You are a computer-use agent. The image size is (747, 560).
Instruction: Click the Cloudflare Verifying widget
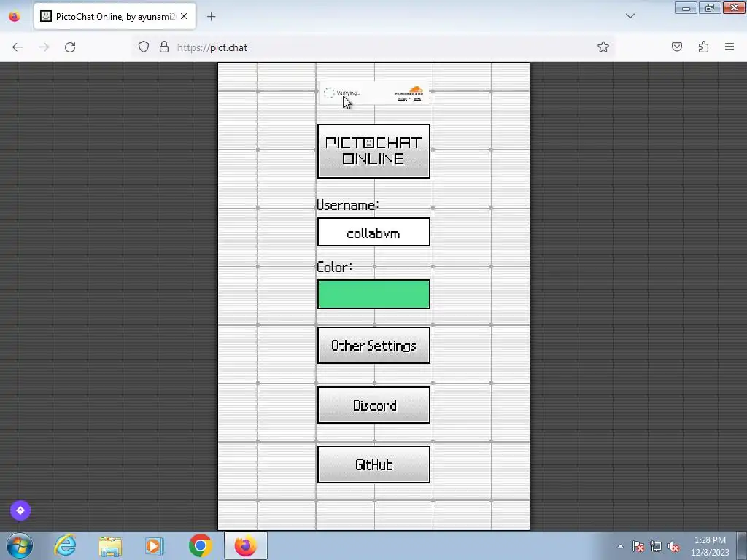point(373,93)
